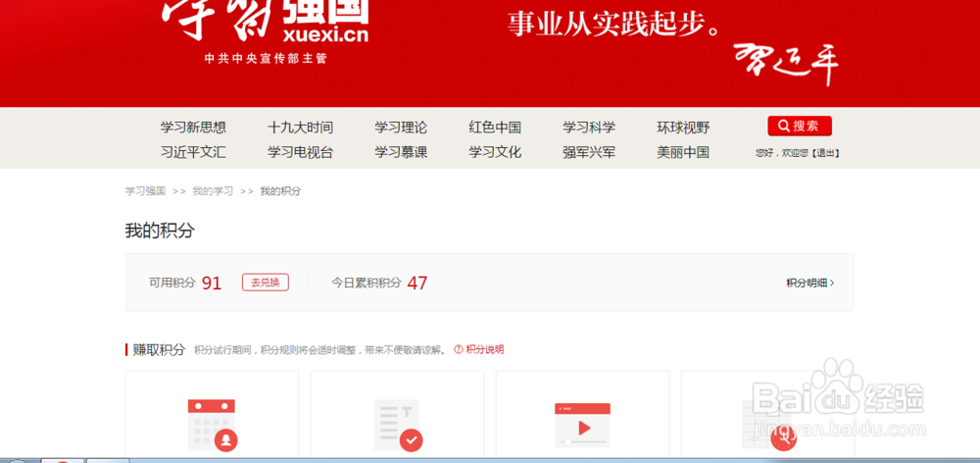
Task: Click the red 搜索 search button
Action: (x=800, y=126)
